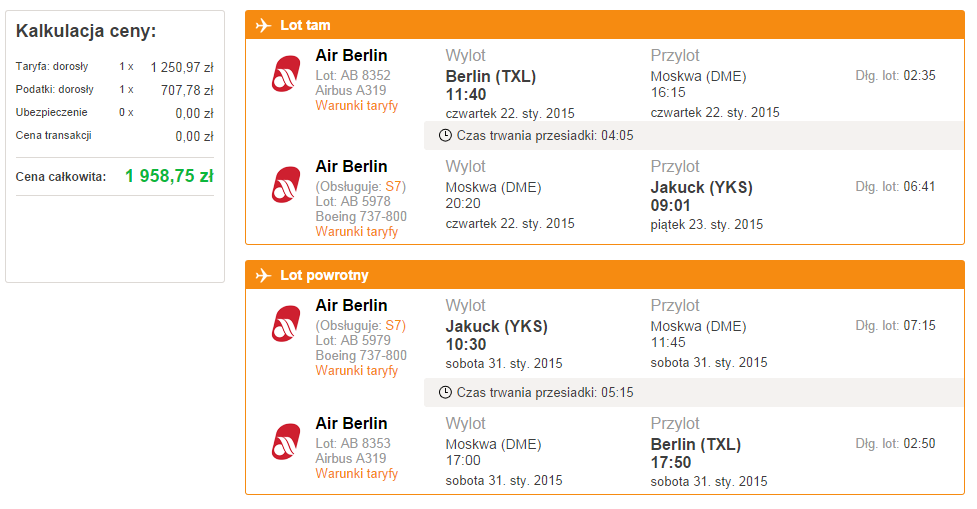The width and height of the screenshot is (977, 509).
Task: Open Warunki taryfy for flight AB 5979
Action: (356, 370)
